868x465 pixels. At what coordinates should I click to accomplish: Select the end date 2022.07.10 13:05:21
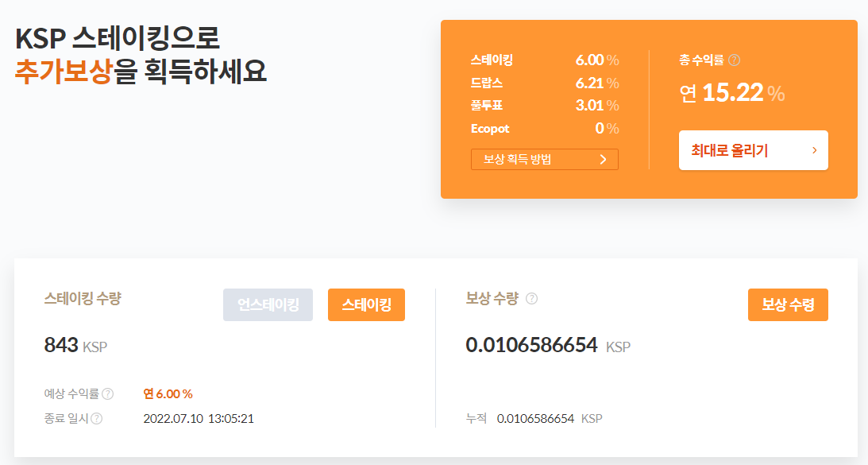point(199,419)
